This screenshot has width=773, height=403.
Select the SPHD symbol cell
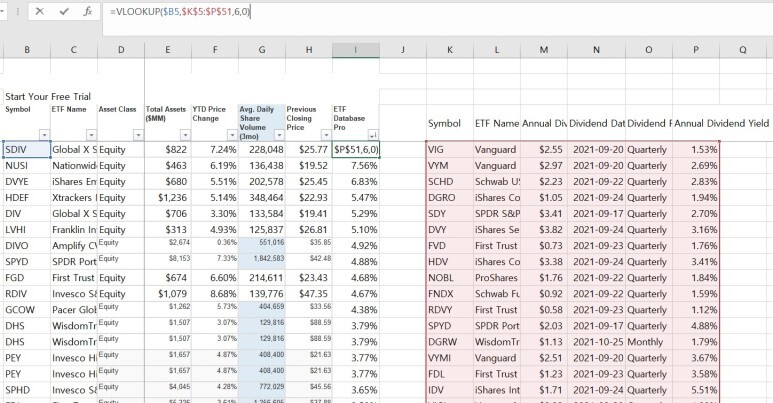[27, 390]
